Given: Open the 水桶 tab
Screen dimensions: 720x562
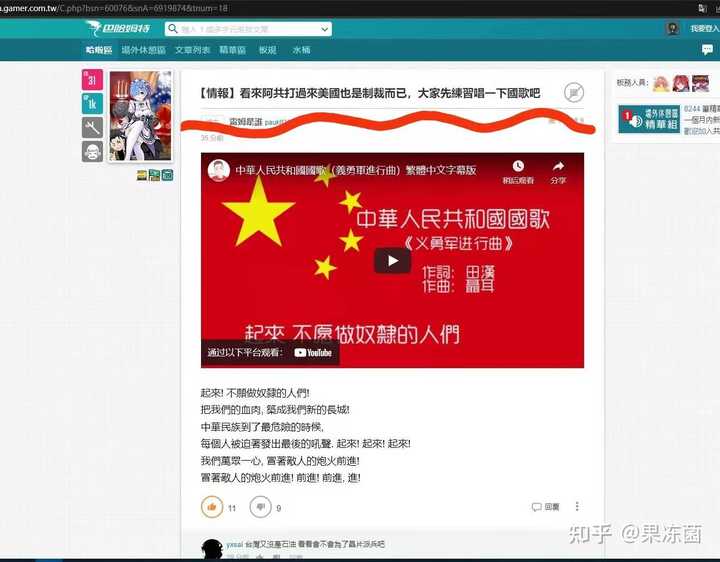Looking at the screenshot, I should (x=301, y=50).
